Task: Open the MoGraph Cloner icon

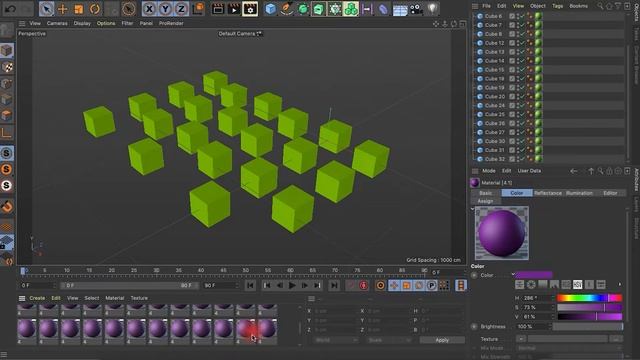Action: coord(351,9)
